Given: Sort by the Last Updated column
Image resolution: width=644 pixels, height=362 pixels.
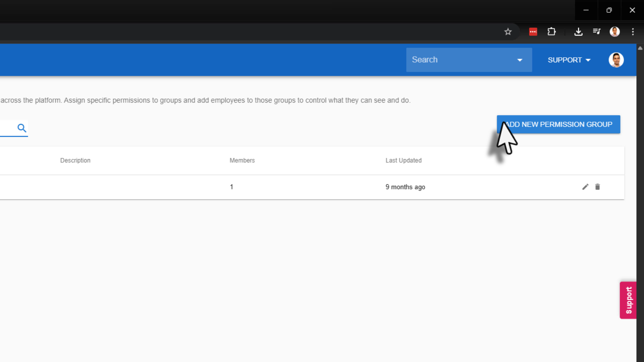Looking at the screenshot, I should point(404,161).
